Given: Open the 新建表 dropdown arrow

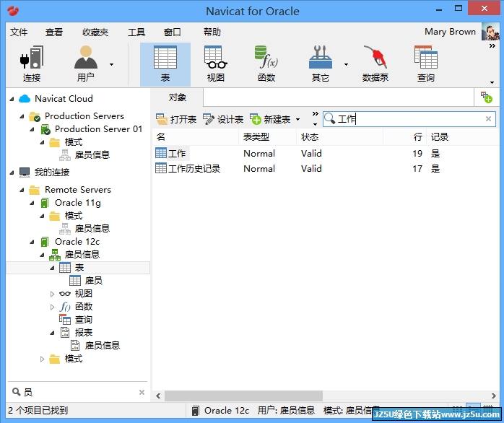Looking at the screenshot, I should point(298,120).
